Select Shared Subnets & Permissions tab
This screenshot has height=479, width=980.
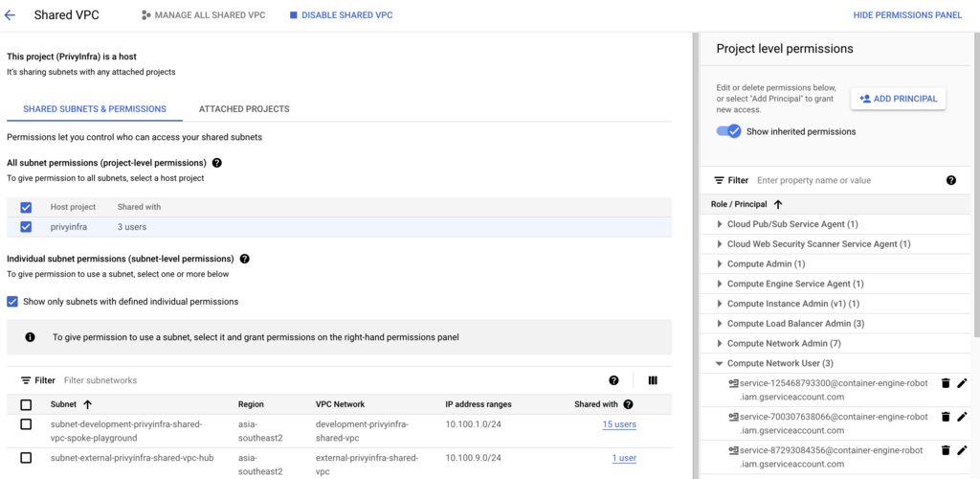point(95,109)
